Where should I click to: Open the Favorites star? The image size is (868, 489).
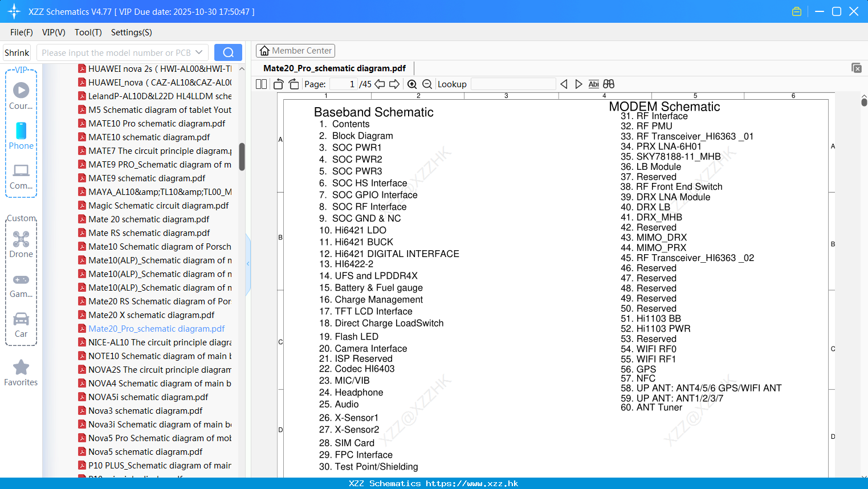pyautogui.click(x=21, y=373)
